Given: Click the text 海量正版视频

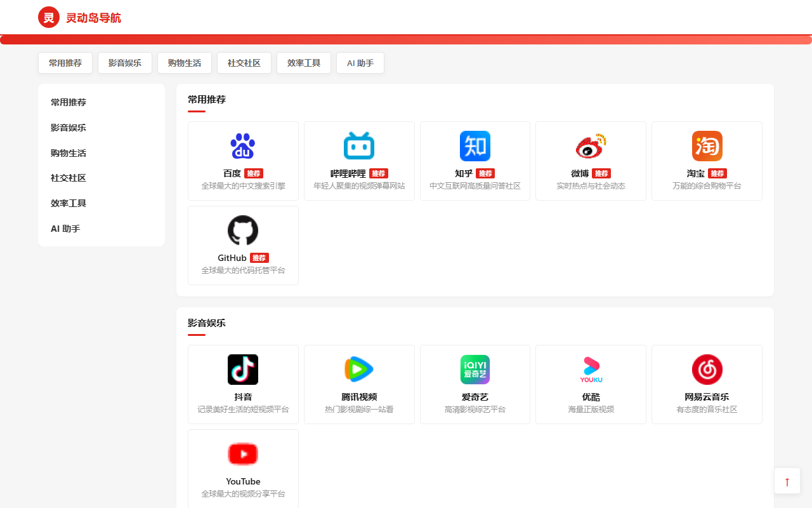Looking at the screenshot, I should (591, 410).
